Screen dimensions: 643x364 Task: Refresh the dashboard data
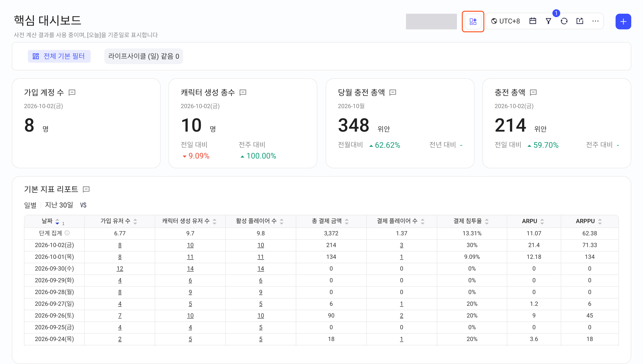(564, 21)
